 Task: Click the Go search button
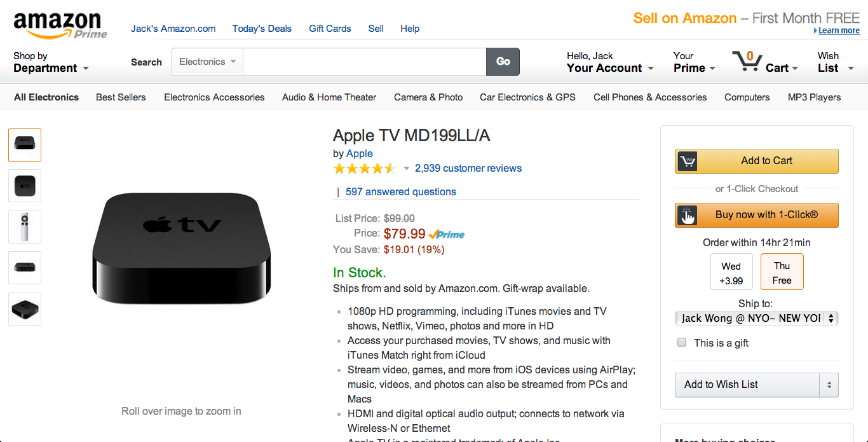(503, 62)
